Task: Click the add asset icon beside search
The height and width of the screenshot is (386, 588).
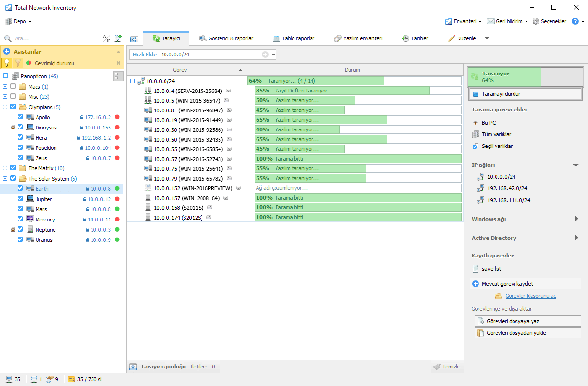Action: pyautogui.click(x=118, y=38)
